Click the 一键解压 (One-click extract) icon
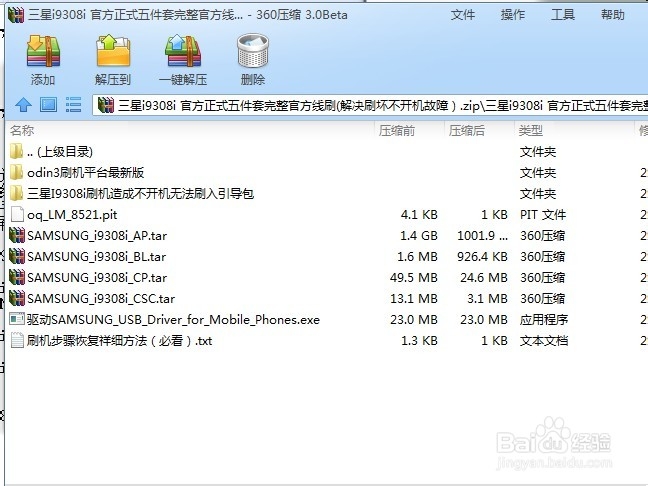Screen dimensions: 648x486 point(183,51)
